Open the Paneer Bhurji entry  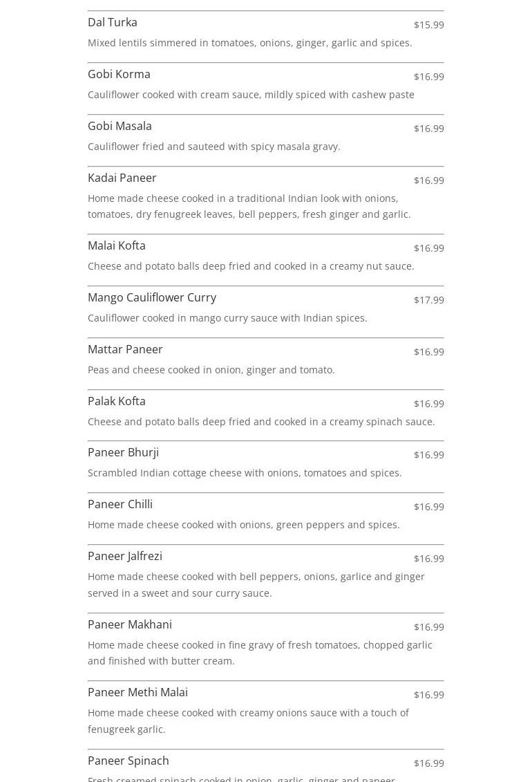[x=123, y=453]
